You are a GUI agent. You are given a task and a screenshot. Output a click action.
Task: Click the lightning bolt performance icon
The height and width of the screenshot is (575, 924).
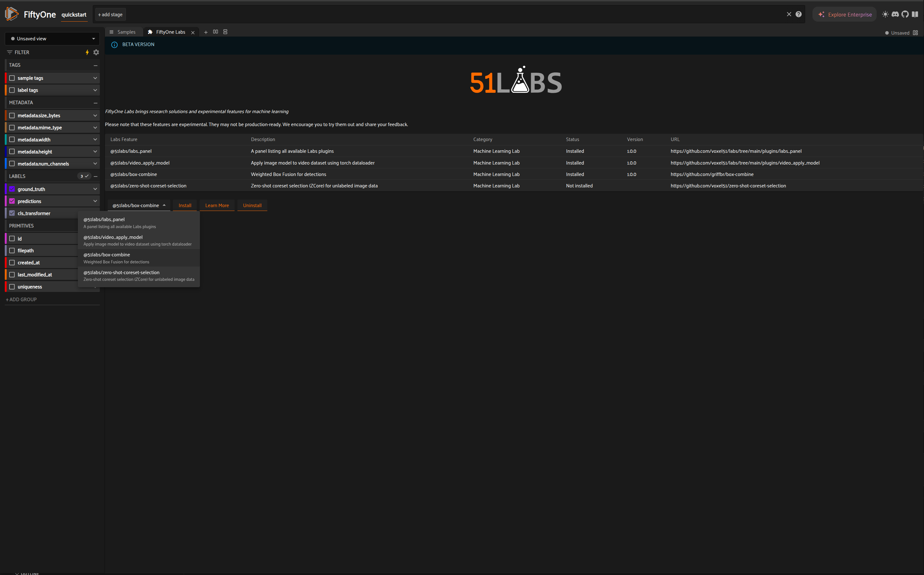pyautogui.click(x=87, y=52)
